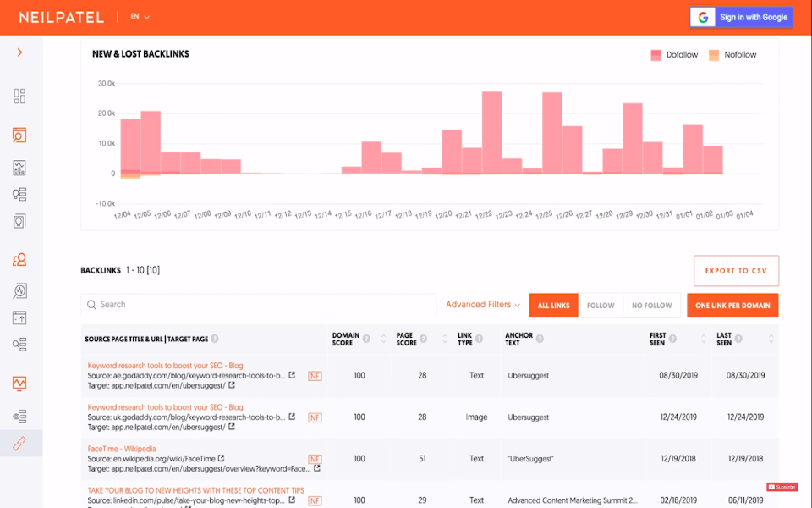
Task: Toggle the Nofollow legend swatch
Action: click(x=714, y=55)
